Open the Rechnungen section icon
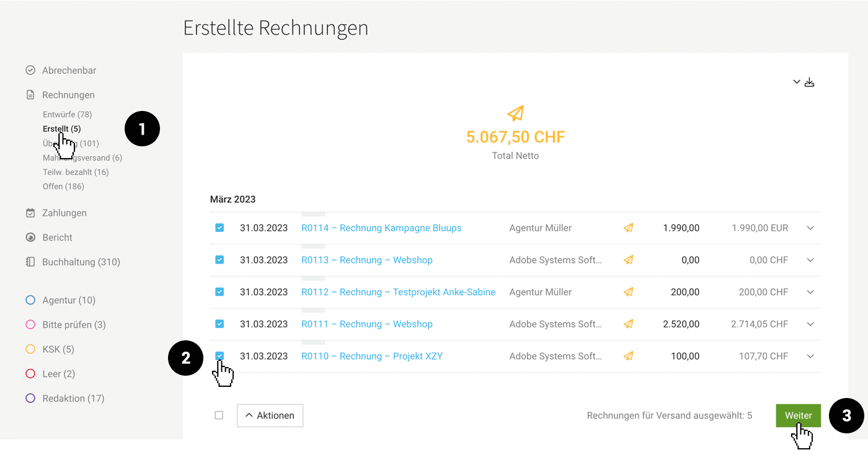868x460 pixels. tap(30, 94)
